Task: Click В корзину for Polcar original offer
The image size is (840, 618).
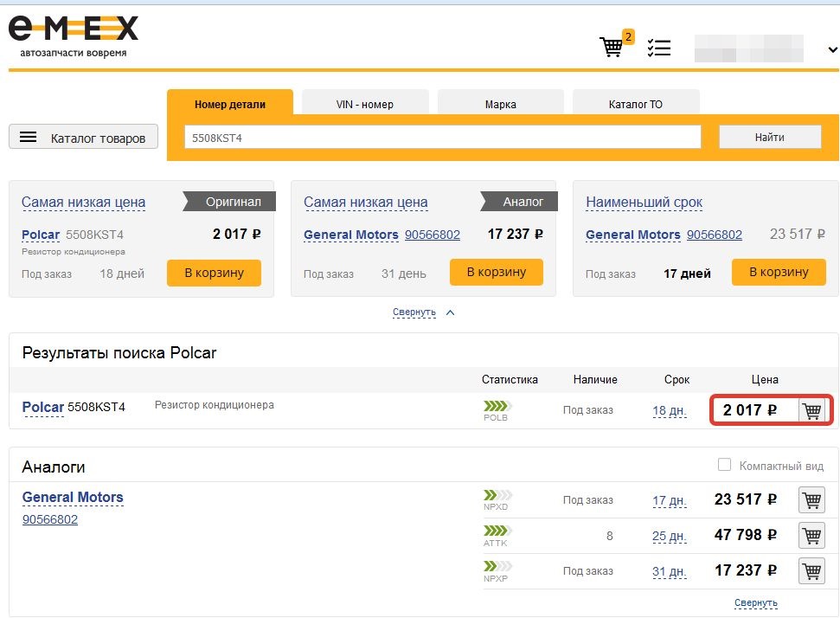Action: click(x=214, y=273)
